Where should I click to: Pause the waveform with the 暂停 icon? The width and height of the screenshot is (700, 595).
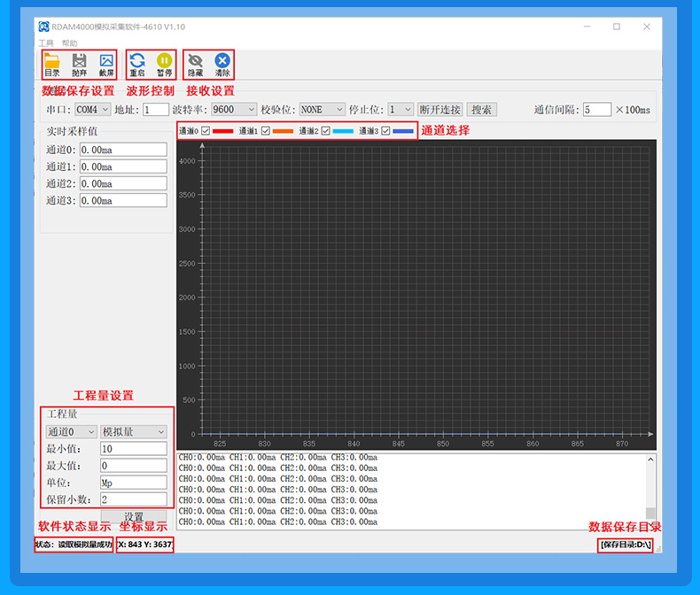[x=164, y=64]
